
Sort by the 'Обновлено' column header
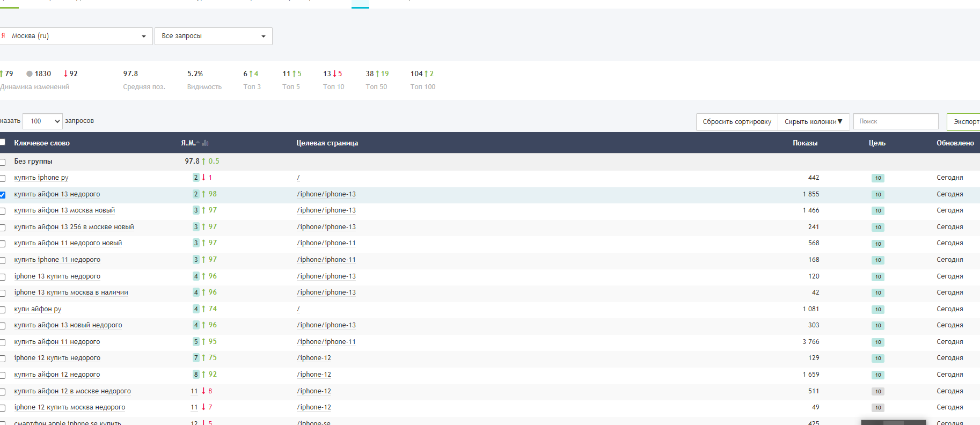955,143
